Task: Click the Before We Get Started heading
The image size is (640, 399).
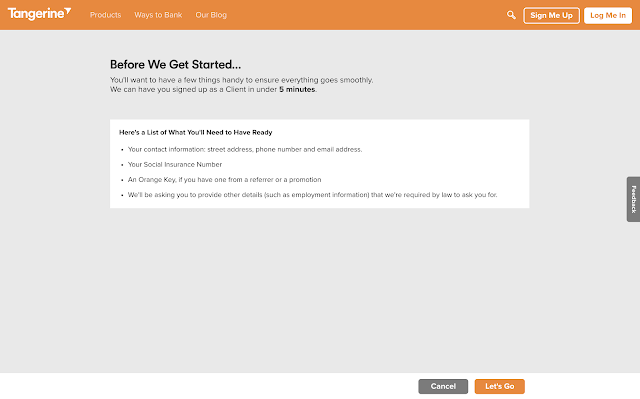Action: (x=176, y=64)
